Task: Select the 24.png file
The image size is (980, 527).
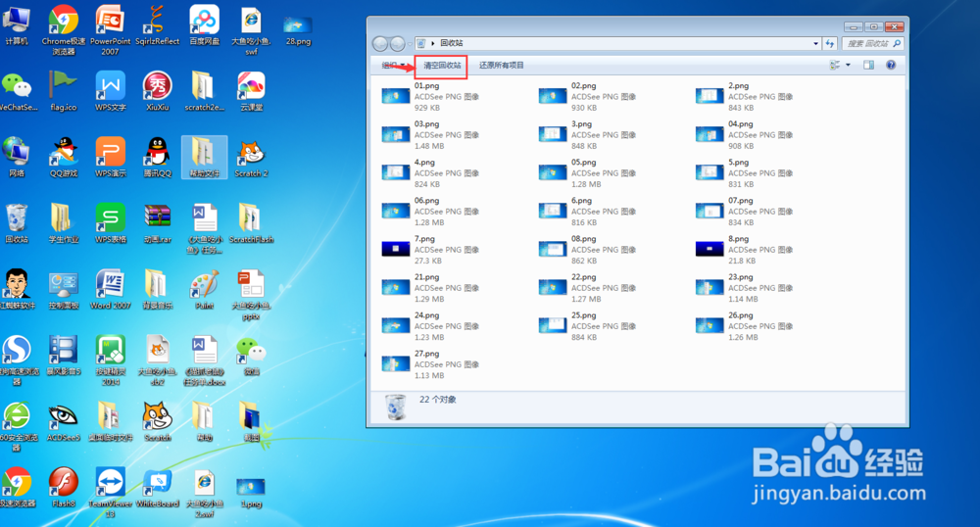Action: pos(431,326)
